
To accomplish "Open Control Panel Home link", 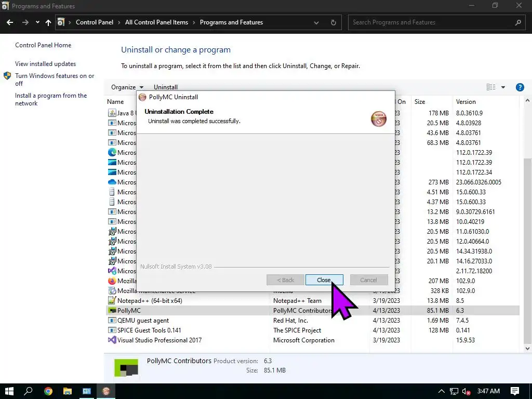I will tap(43, 45).
